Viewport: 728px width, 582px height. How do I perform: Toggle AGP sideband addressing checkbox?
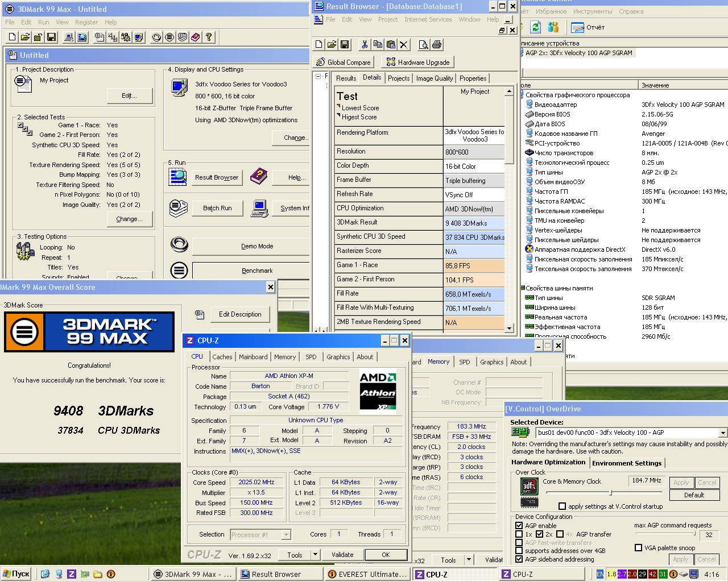(x=519, y=559)
